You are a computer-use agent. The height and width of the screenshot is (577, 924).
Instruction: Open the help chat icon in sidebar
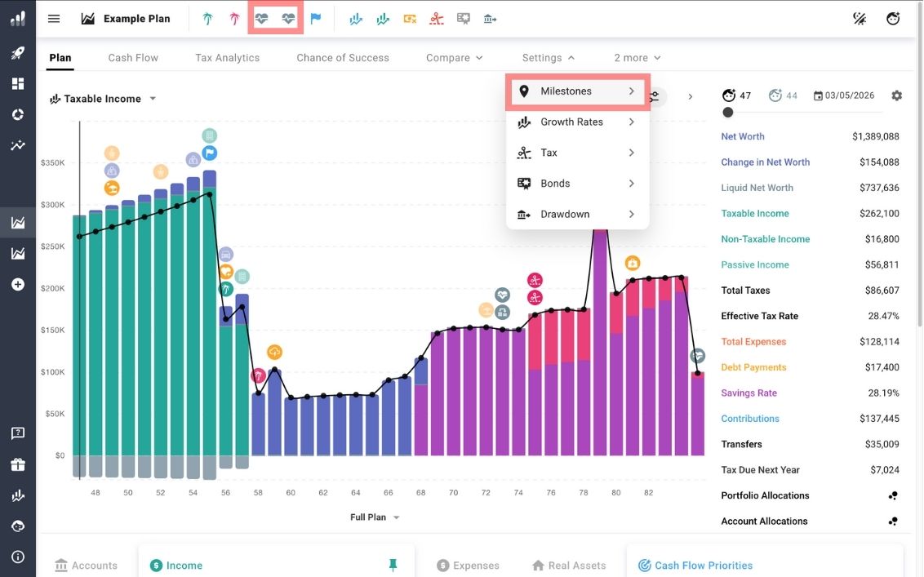coord(17,433)
